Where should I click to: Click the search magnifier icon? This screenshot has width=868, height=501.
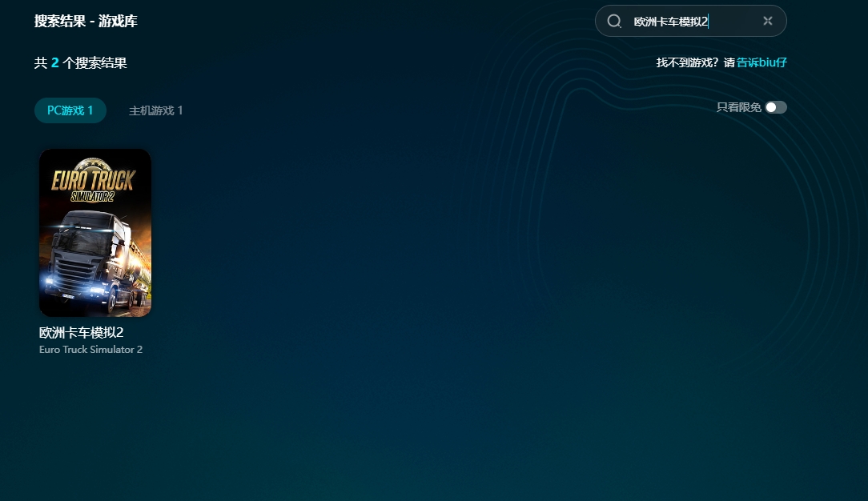[614, 21]
